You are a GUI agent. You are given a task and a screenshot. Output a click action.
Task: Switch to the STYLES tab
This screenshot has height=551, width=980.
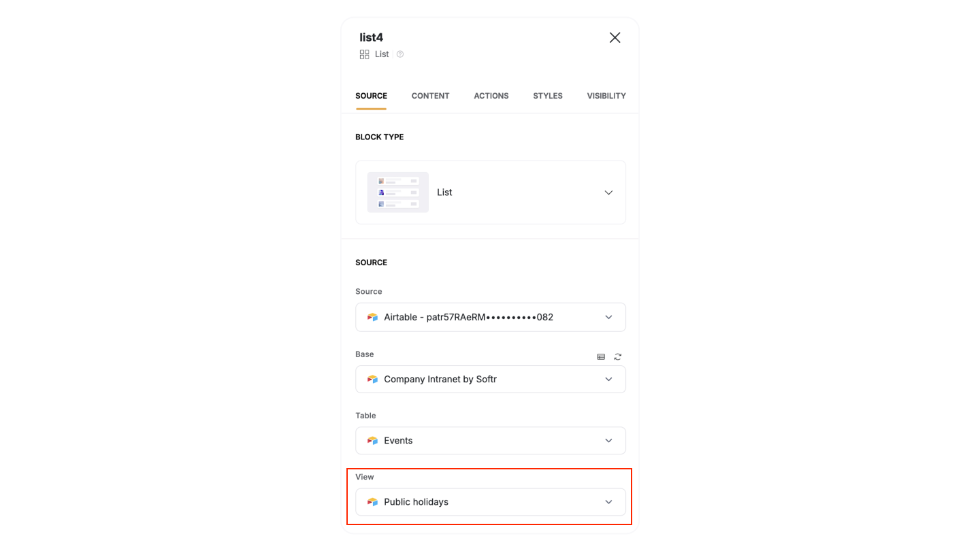(x=547, y=96)
